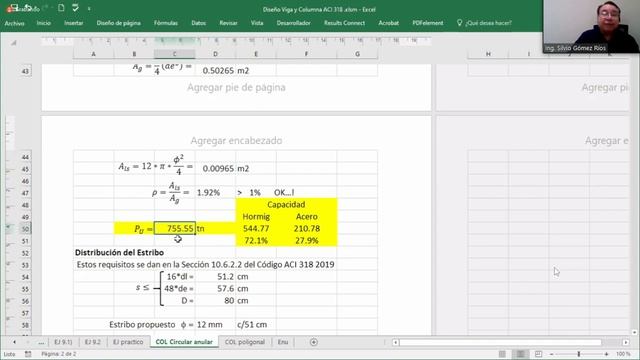
Task: Click the cell showing 0.00965
Action: pyautogui.click(x=215, y=169)
